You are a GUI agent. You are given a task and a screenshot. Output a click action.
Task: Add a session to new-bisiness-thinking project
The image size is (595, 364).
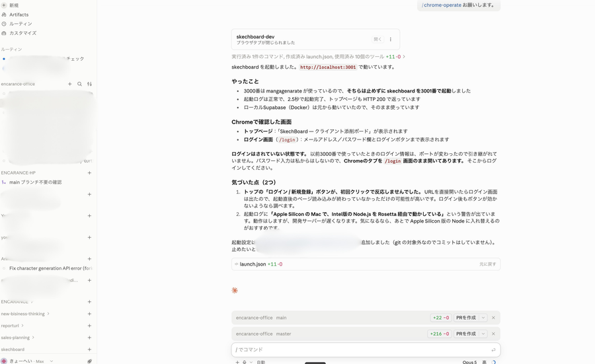click(89, 314)
